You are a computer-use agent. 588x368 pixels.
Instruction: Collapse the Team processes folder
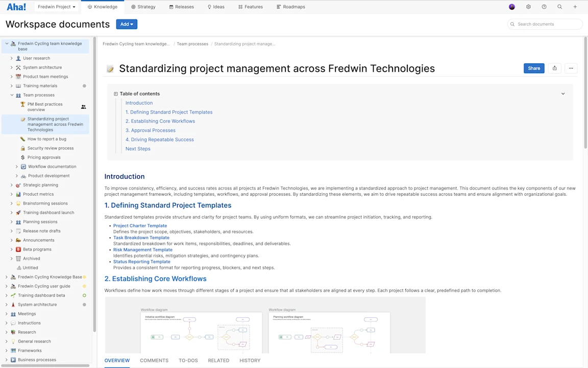point(12,95)
